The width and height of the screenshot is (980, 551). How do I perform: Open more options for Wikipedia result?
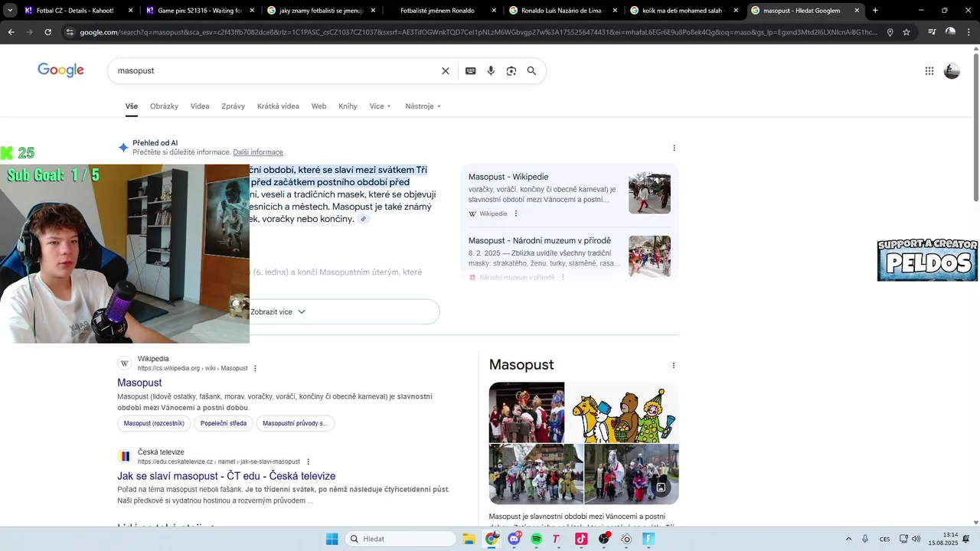click(255, 368)
